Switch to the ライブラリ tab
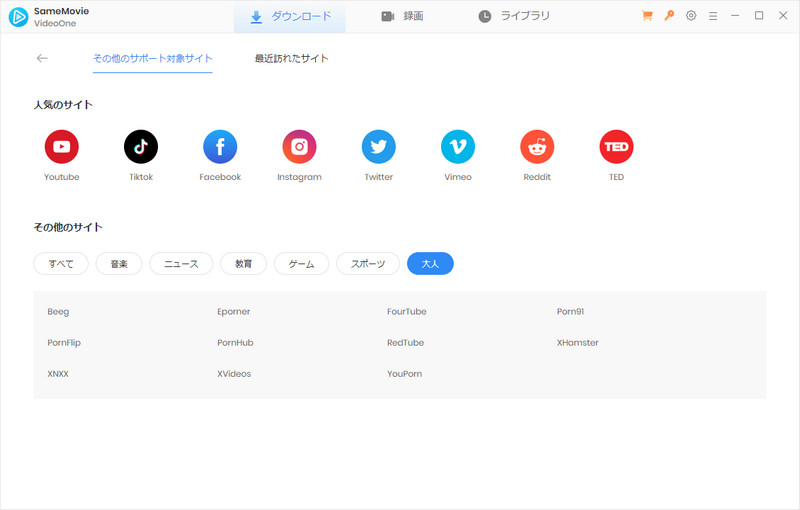 514,17
